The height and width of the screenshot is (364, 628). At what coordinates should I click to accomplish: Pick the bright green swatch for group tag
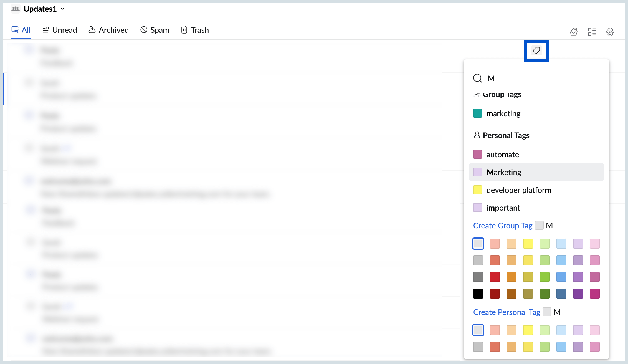[x=545, y=277]
